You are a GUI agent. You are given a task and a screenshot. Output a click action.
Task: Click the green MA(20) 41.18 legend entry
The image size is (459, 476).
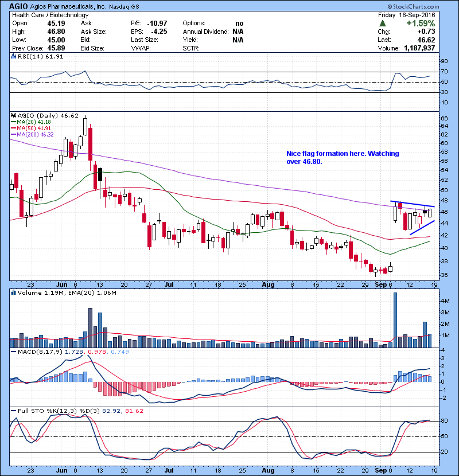(34, 122)
